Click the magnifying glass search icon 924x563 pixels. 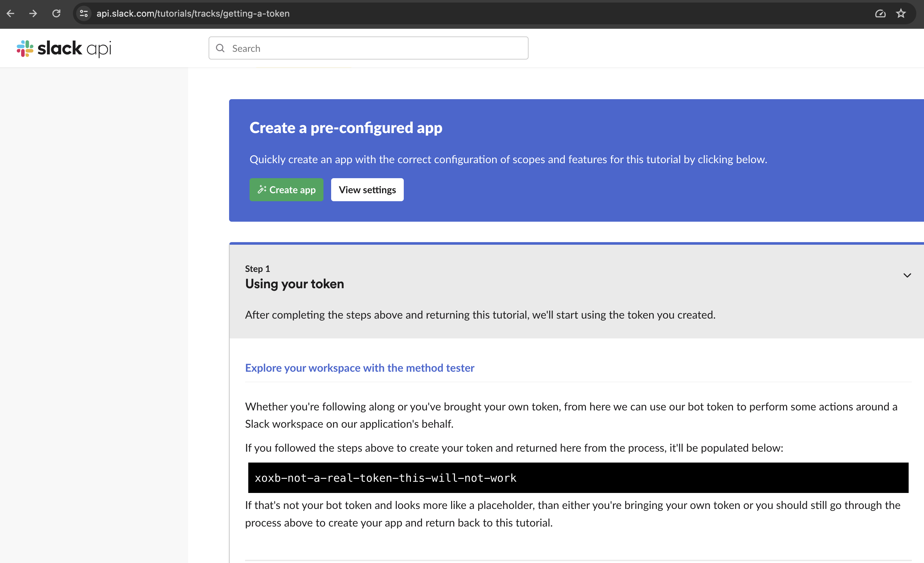click(x=220, y=48)
